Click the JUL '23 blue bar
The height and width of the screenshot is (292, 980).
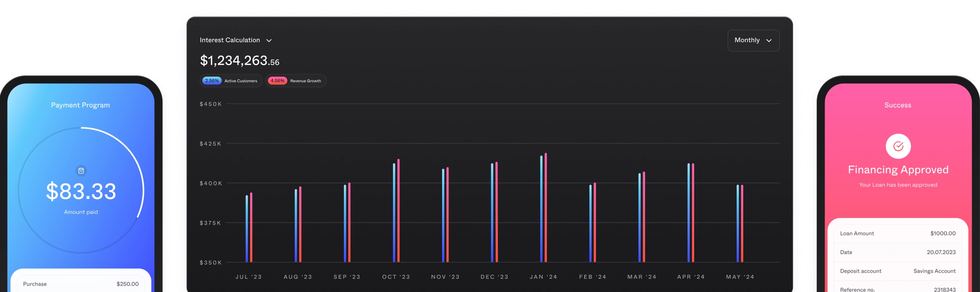(x=247, y=228)
